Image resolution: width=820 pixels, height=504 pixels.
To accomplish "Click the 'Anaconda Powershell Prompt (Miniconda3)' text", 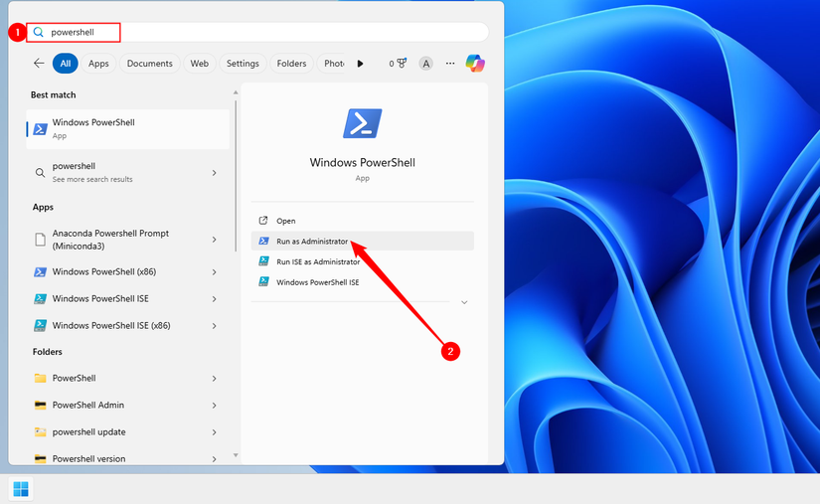I will coord(110,240).
